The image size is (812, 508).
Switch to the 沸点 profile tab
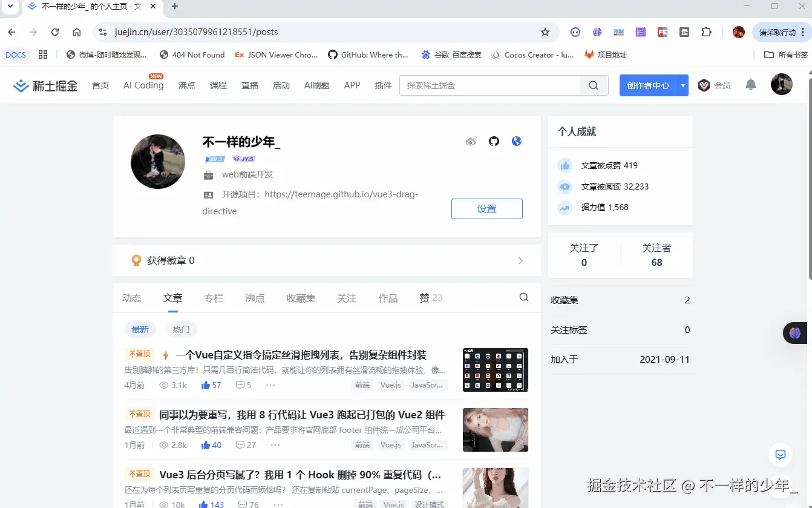255,298
